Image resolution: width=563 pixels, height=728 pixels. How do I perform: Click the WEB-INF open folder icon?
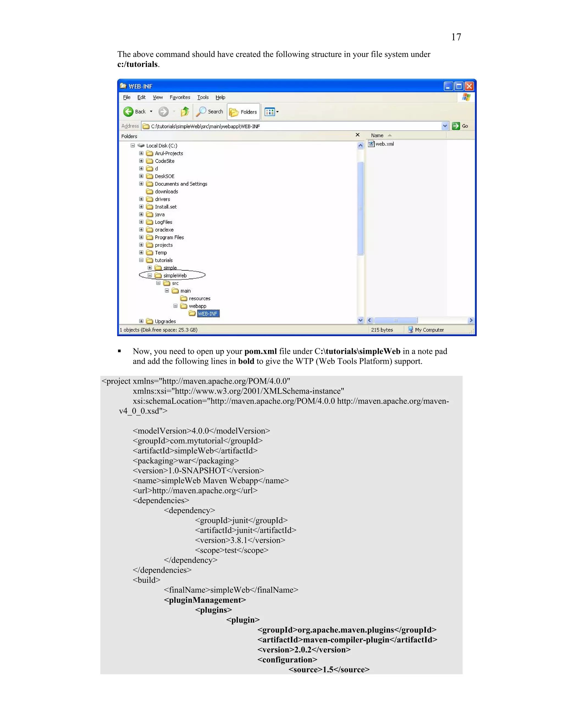[192, 314]
